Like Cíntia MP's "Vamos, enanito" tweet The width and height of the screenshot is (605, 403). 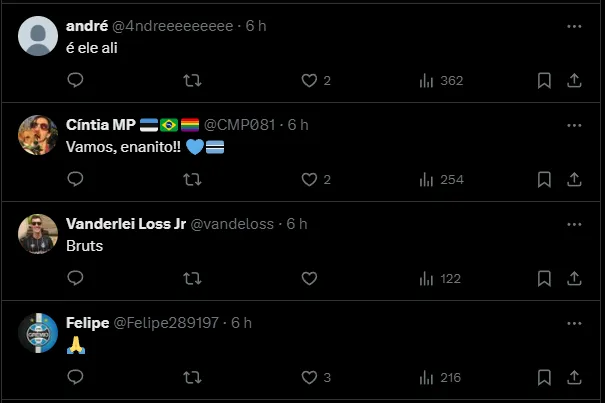click(309, 180)
